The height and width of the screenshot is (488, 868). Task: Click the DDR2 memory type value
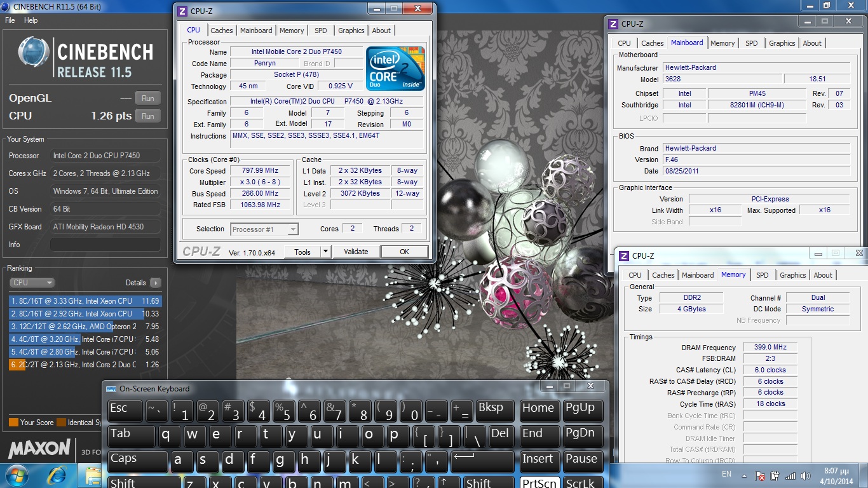coord(690,297)
